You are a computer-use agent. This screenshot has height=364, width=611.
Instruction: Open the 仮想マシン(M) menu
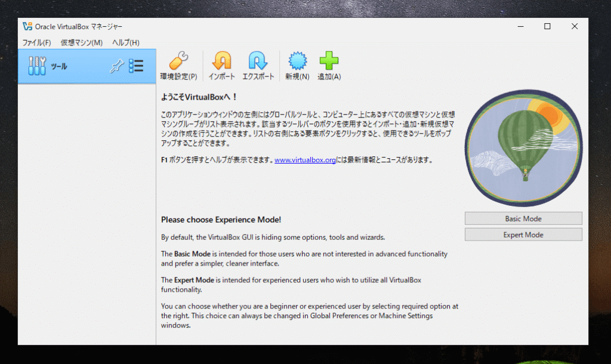[x=81, y=42]
